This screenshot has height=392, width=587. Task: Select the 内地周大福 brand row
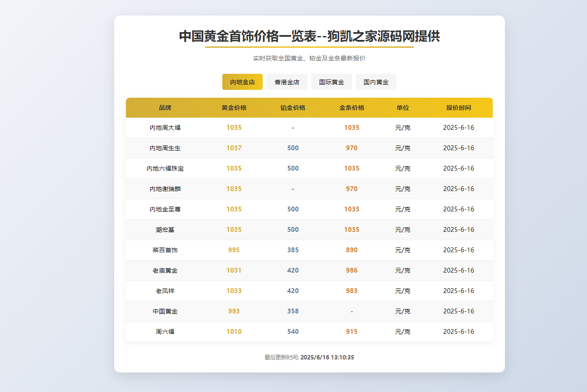165,128
